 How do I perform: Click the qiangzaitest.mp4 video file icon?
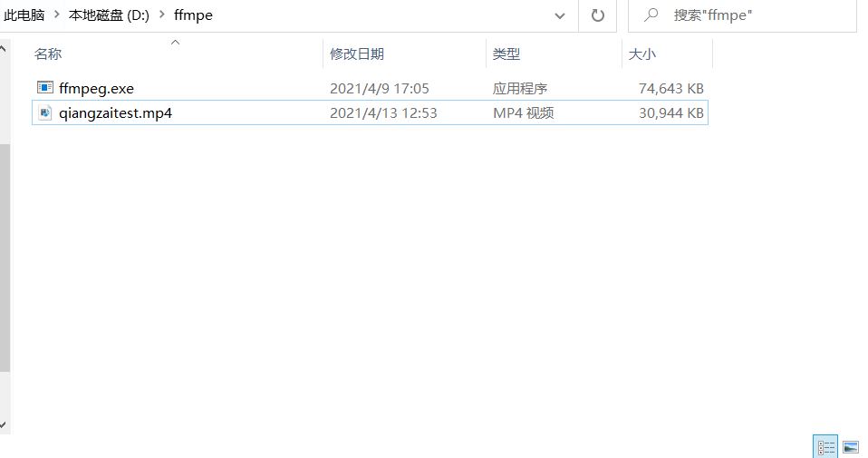[45, 113]
